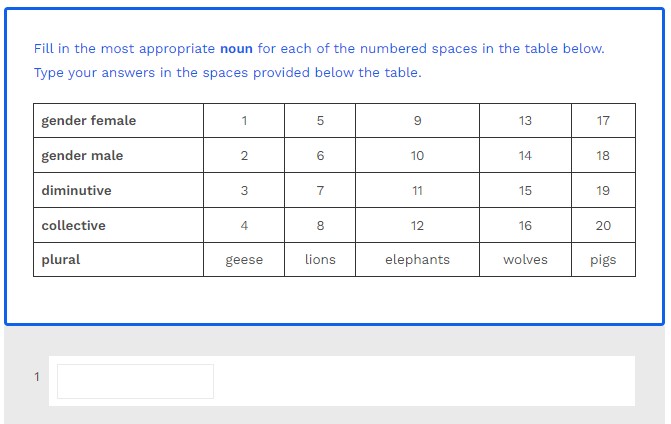
Task: Select the 'gender male' row header cell
Action: click(118, 156)
